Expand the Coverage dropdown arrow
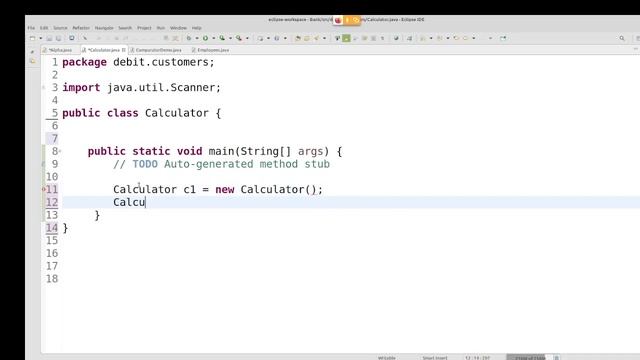This screenshot has height=360, width=640. (x=230, y=38)
